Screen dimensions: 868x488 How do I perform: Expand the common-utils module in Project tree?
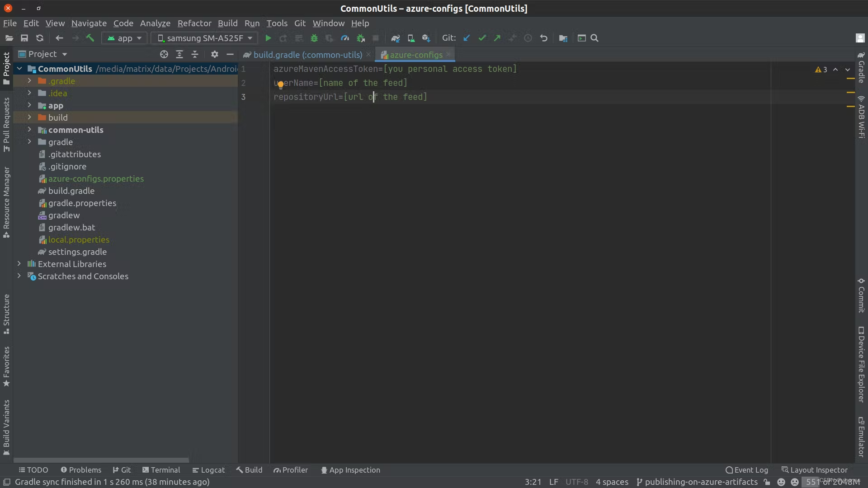[x=29, y=130]
